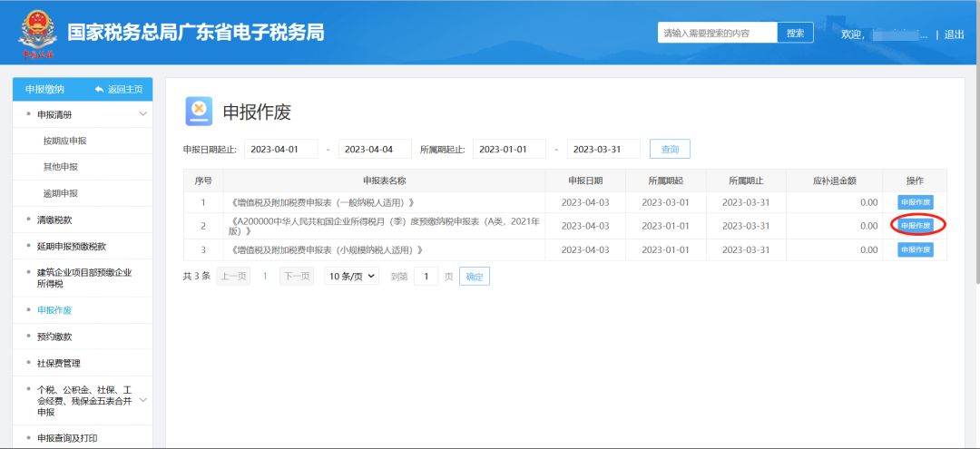Click the 返回主页 return arrow
Image resolution: width=980 pixels, height=449 pixels.
coord(99,89)
